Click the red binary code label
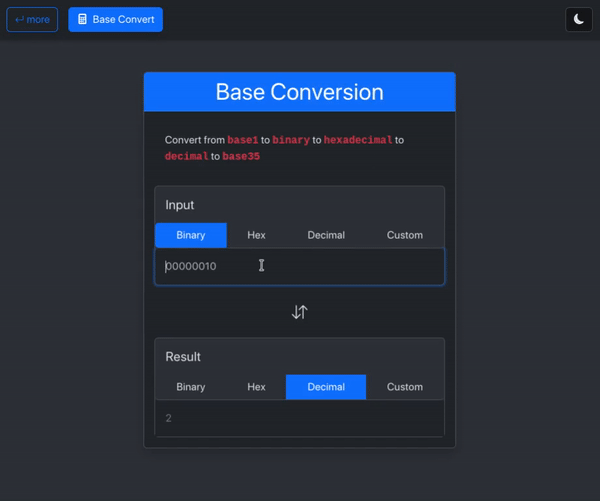Viewport: 600px width, 501px height. click(x=291, y=140)
